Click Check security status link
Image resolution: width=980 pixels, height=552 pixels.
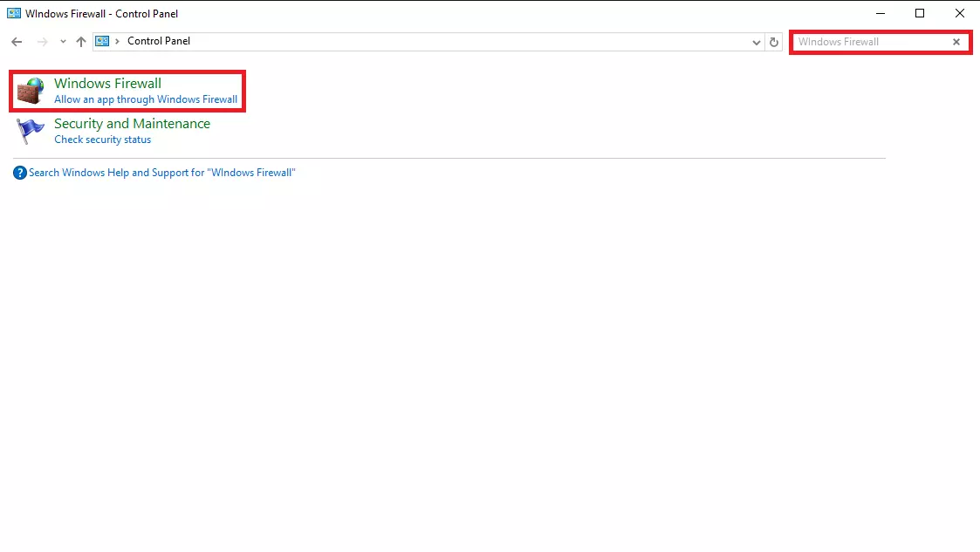click(102, 140)
